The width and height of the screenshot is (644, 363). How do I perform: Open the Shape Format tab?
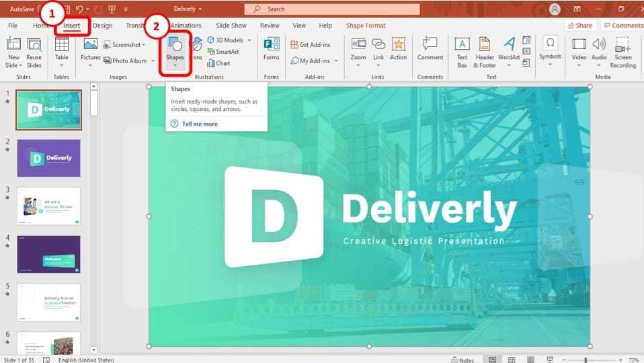click(x=366, y=26)
